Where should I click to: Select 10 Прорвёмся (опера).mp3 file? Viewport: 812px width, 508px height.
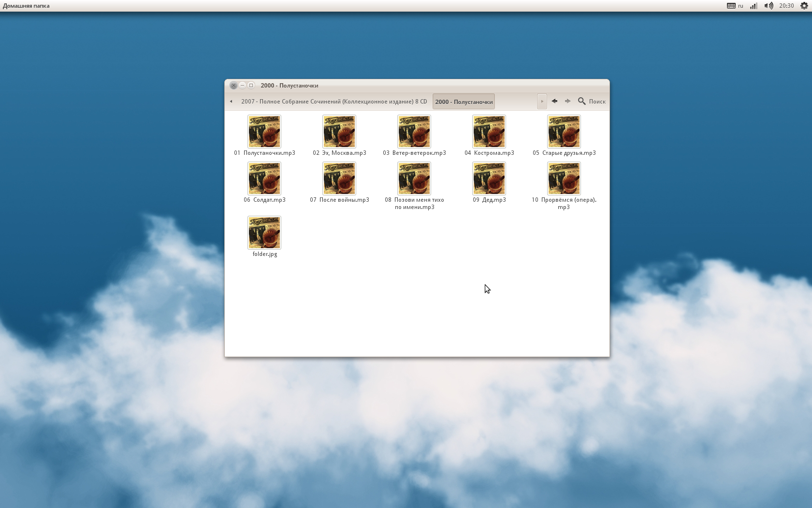pyautogui.click(x=564, y=179)
